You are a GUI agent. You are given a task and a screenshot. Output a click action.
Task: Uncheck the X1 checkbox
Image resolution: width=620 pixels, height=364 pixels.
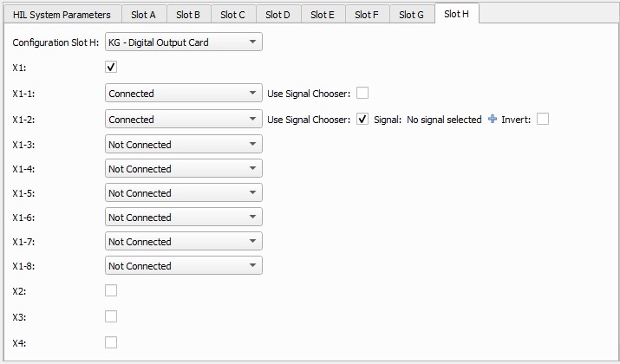tap(111, 68)
